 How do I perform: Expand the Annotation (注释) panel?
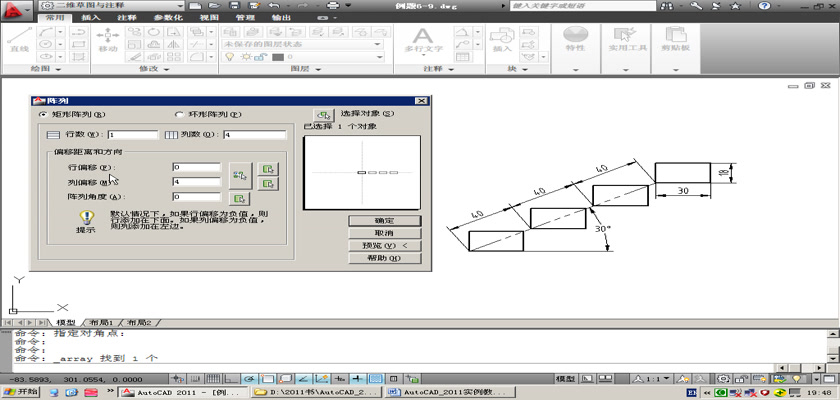(x=439, y=69)
